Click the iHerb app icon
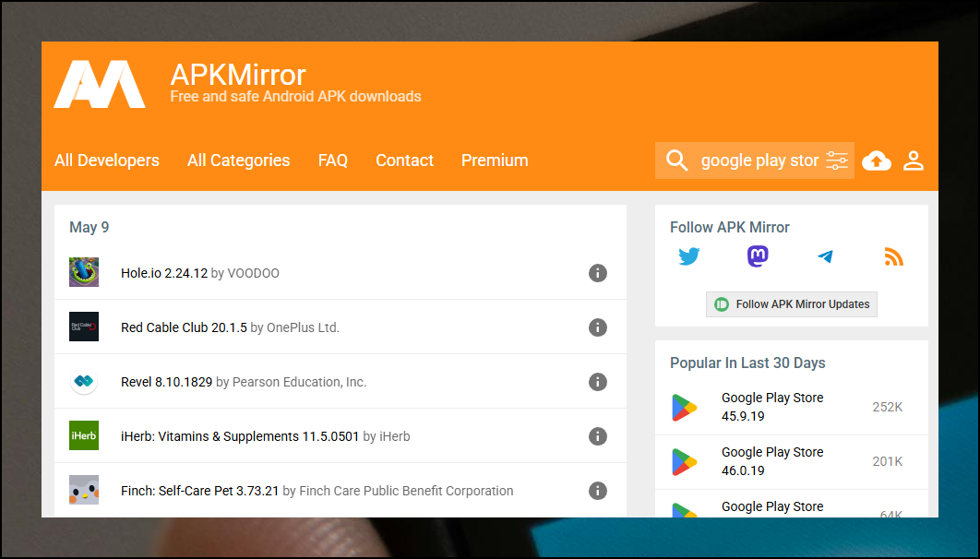This screenshot has height=559, width=980. (84, 435)
